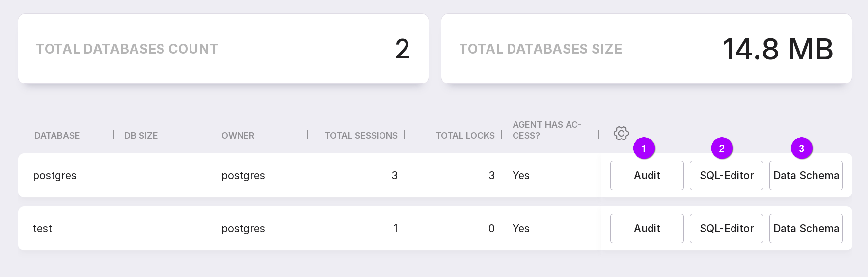Open Audit for test database

click(647, 228)
